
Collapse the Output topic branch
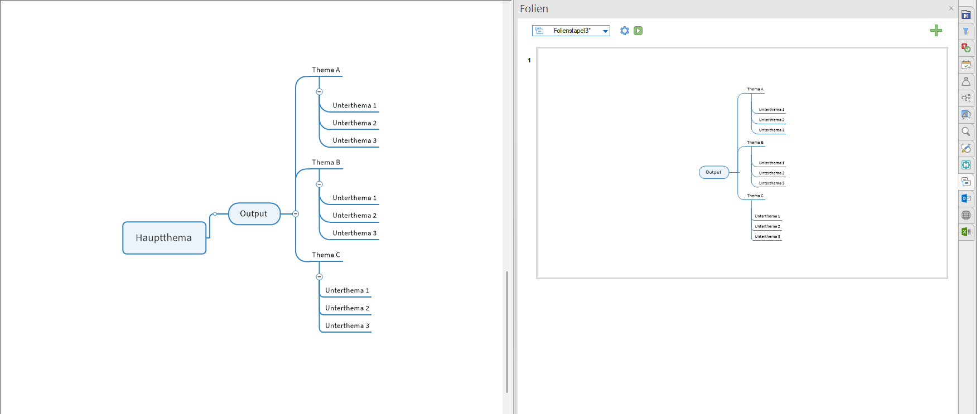(296, 214)
